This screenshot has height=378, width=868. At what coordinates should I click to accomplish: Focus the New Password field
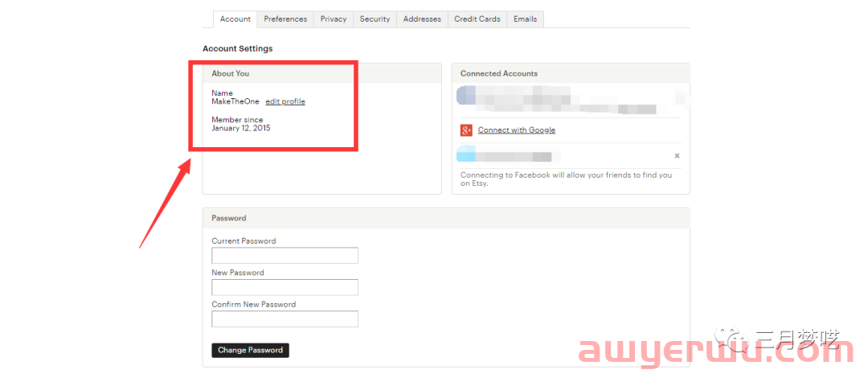point(285,287)
